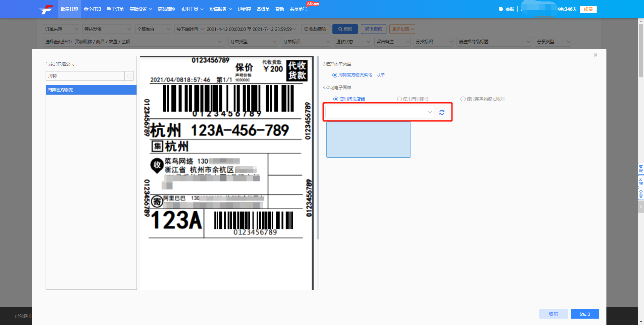The image size is (644, 325).
Task: Click the search icon beside the courier field
Action: pyautogui.click(x=129, y=76)
